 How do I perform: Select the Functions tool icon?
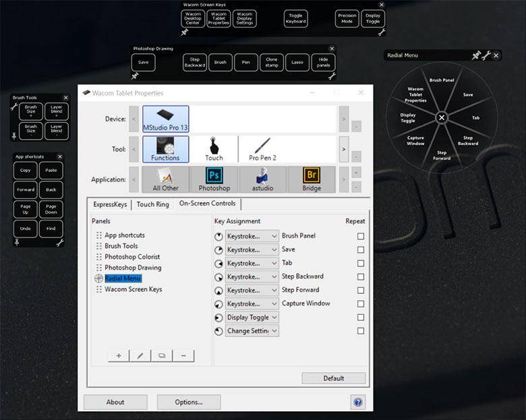click(165, 149)
